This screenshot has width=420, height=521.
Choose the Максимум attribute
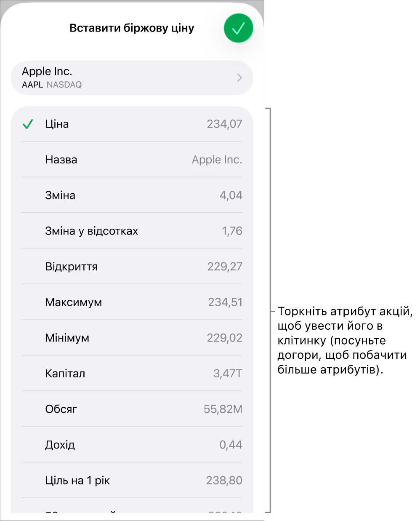(x=132, y=302)
